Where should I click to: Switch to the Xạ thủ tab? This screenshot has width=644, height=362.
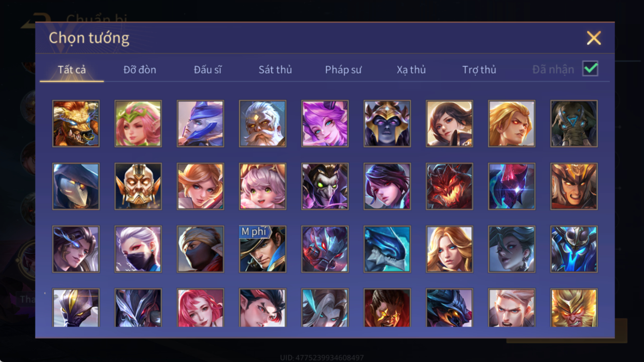tap(411, 70)
